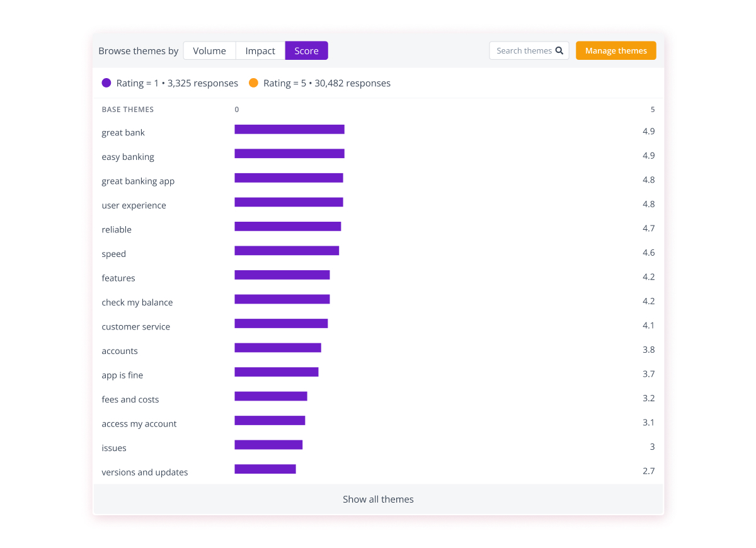Select the orange Rating = 5 legend dot
The image size is (756, 548).
click(x=254, y=83)
